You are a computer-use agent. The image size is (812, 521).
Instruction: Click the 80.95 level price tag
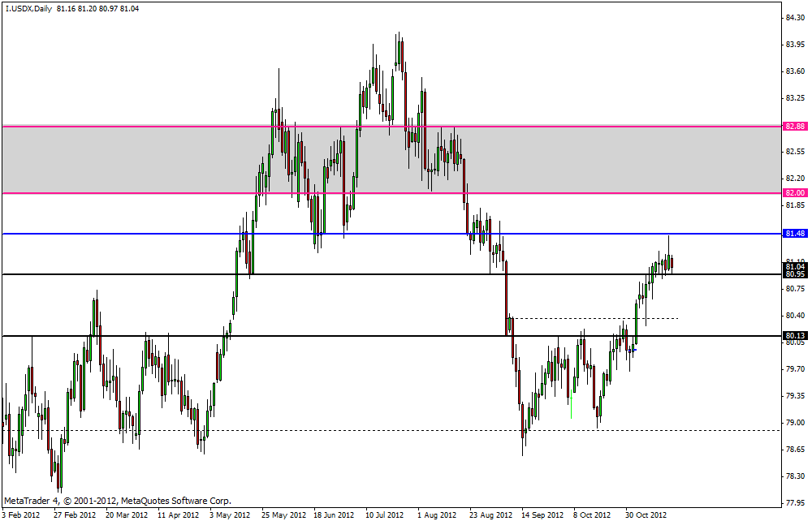pos(795,274)
